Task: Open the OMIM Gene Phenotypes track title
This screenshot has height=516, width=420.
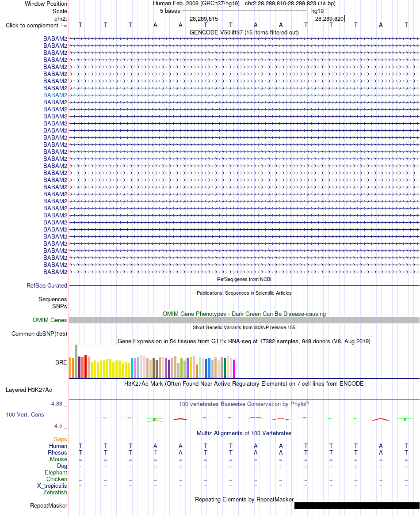Action: [244, 314]
